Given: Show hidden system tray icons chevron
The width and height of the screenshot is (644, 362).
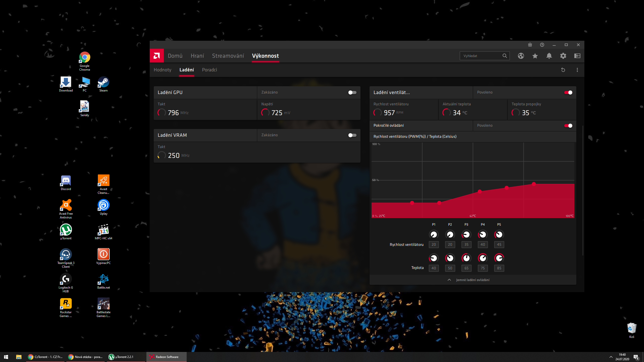Looking at the screenshot, I should [611, 357].
